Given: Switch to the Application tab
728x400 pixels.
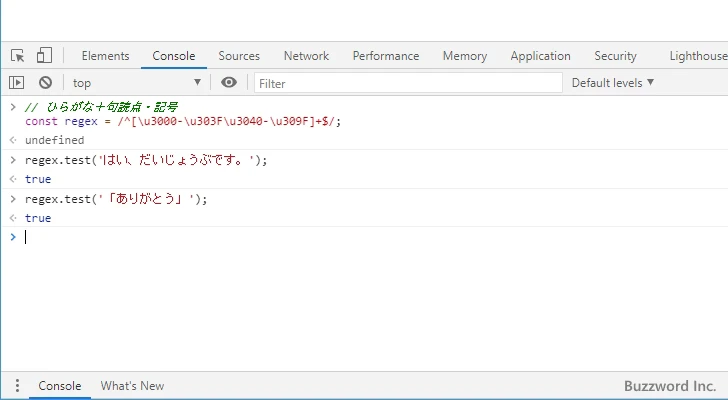Looking at the screenshot, I should (540, 56).
